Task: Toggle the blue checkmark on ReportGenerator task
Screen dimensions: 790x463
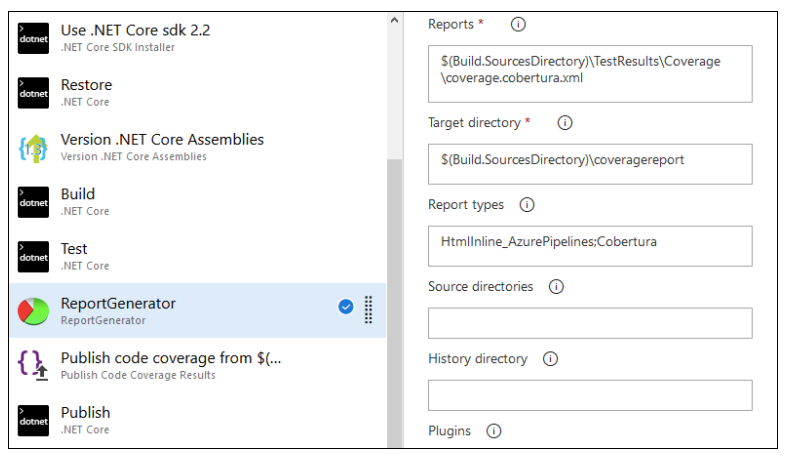Action: point(346,307)
